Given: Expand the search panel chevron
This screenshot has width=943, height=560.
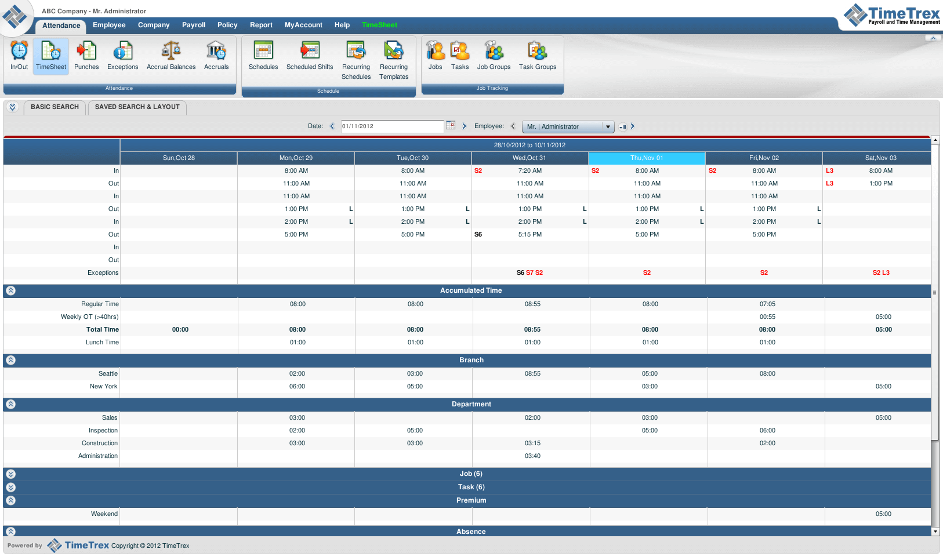Looking at the screenshot, I should click(13, 107).
